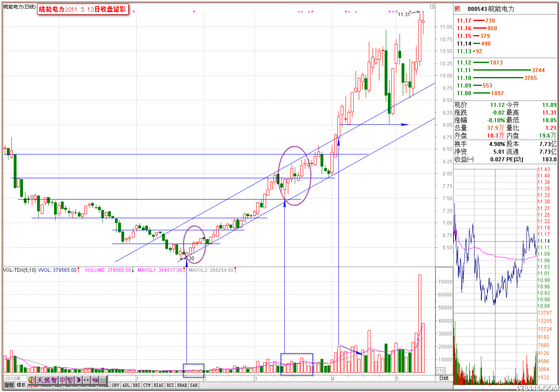Click the tallest red volume bar

tap(420, 323)
